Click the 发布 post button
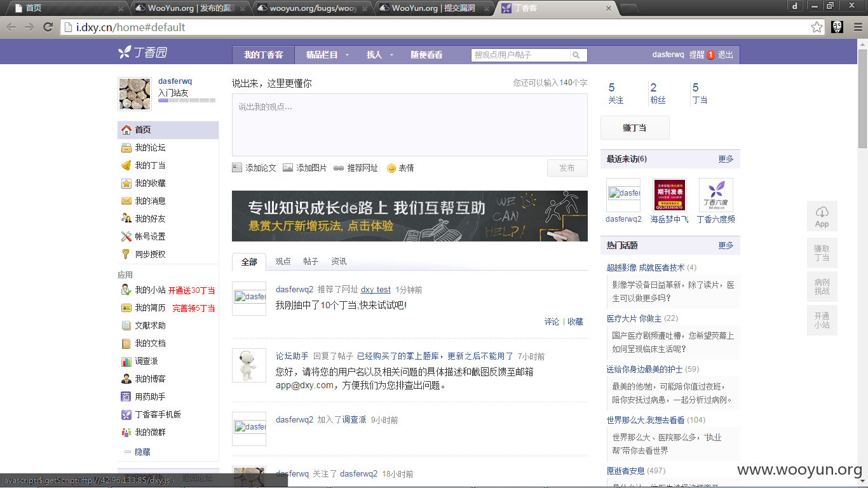 tap(567, 168)
